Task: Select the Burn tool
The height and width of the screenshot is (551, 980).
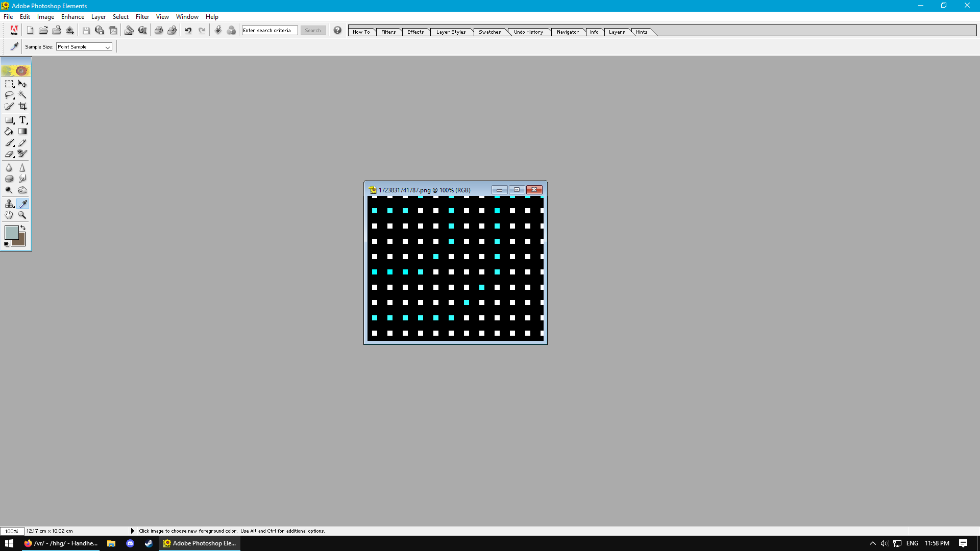Action: point(22,190)
